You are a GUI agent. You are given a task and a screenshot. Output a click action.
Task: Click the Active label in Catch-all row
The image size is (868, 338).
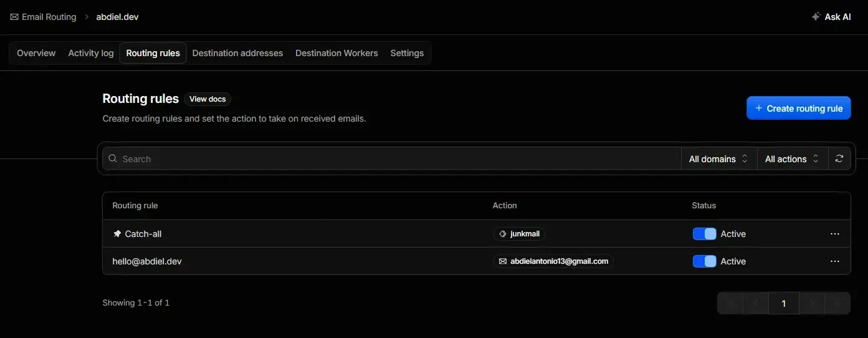point(733,234)
